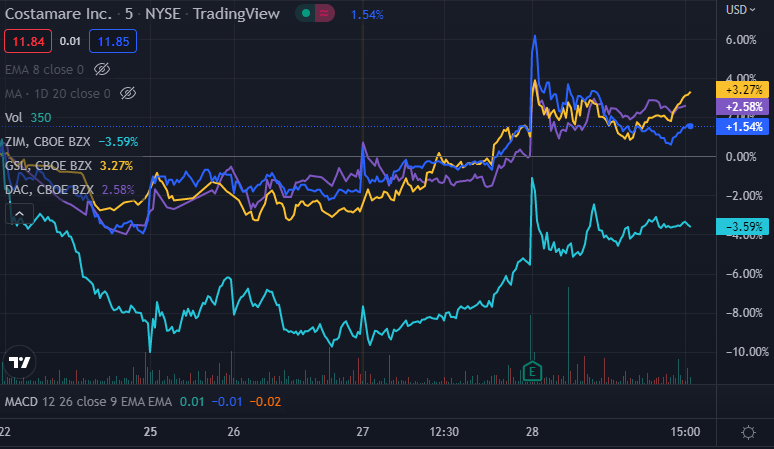
Task: Toggle visibility of MA 1D 20 indicator
Action: 128,93
